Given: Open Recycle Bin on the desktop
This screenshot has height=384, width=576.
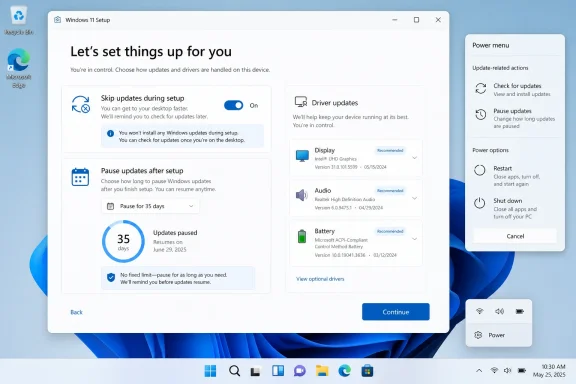Looking at the screenshot, I should (x=19, y=21).
